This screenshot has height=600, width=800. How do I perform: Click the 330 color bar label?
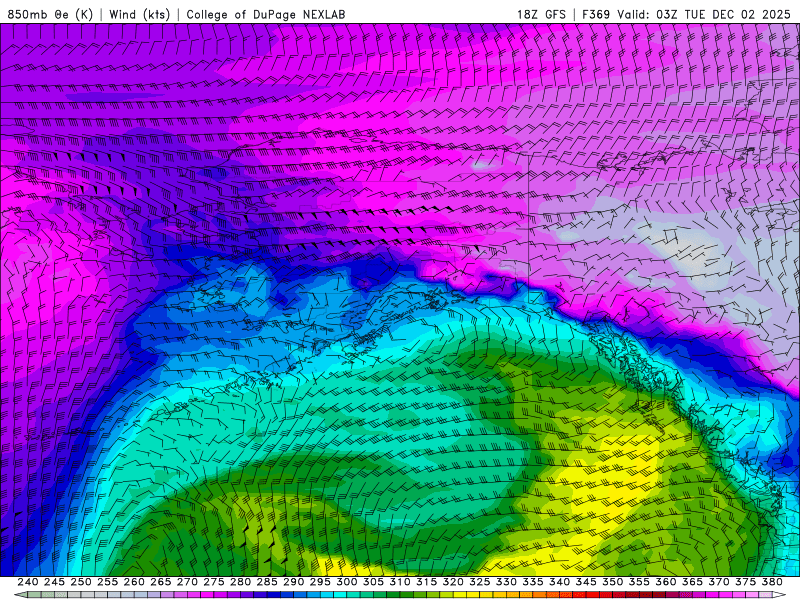click(x=506, y=582)
